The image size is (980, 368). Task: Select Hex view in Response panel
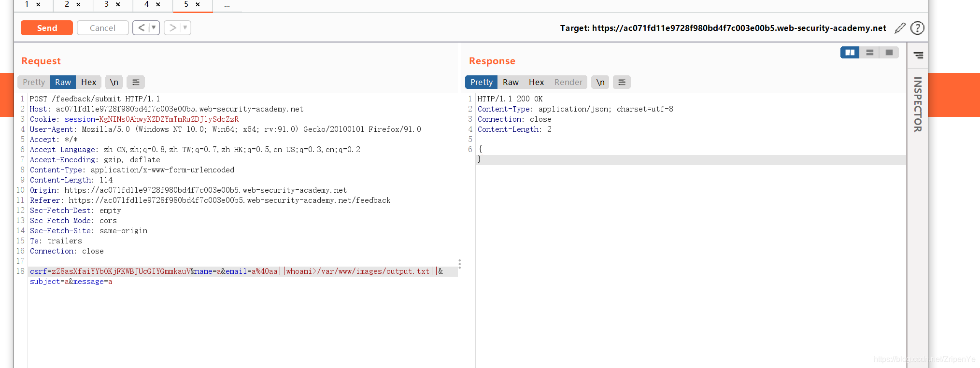[536, 82]
